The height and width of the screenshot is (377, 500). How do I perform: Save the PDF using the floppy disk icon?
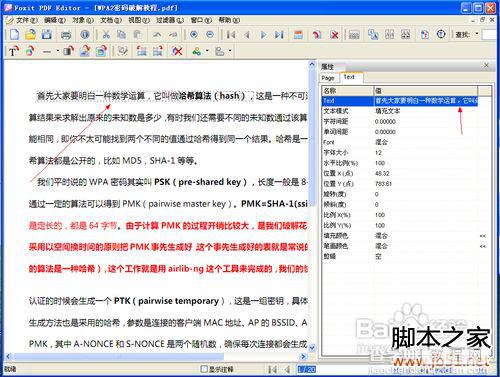coord(47,34)
